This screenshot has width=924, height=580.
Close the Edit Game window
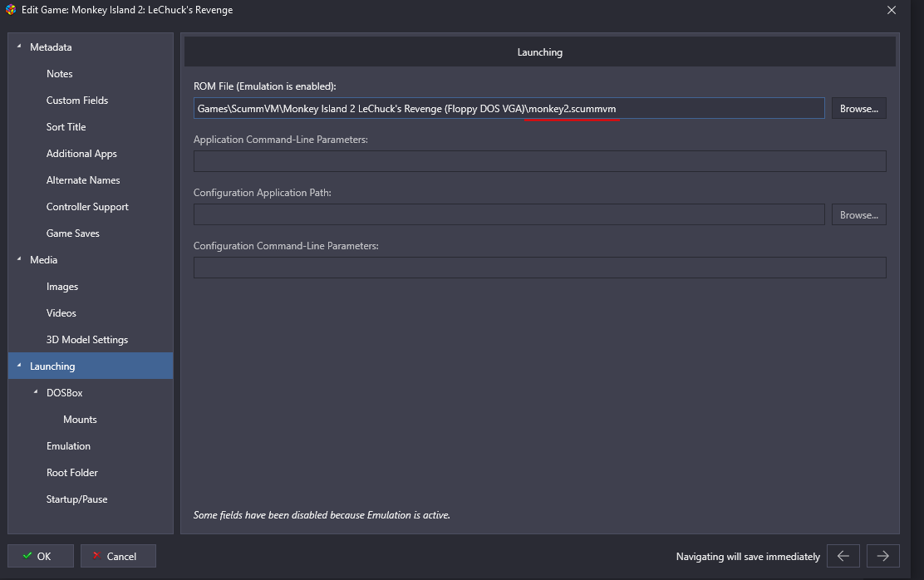click(x=892, y=11)
